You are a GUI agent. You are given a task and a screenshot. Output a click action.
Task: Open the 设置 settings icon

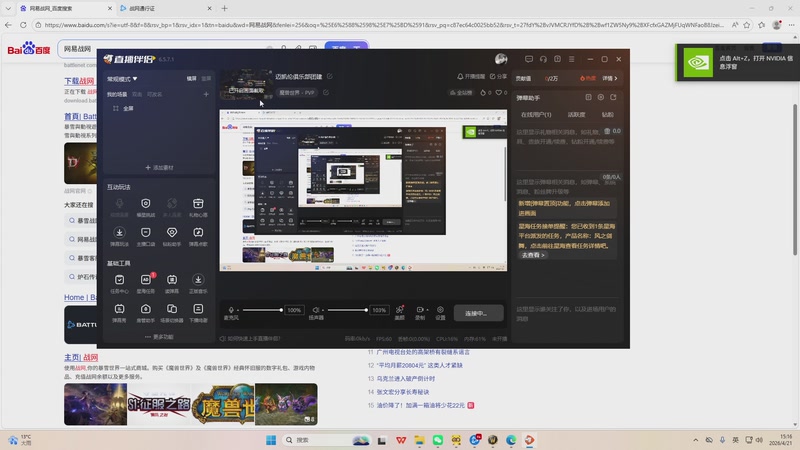(440, 310)
